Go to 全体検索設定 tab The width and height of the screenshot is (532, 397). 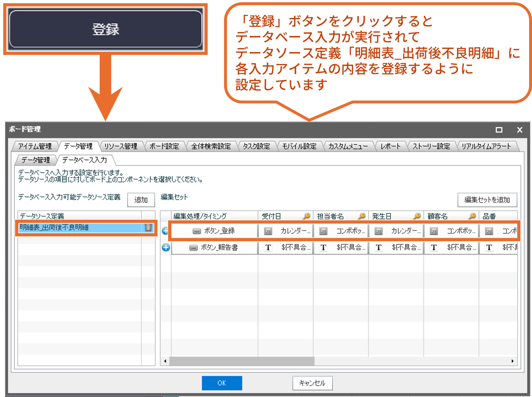[211, 146]
